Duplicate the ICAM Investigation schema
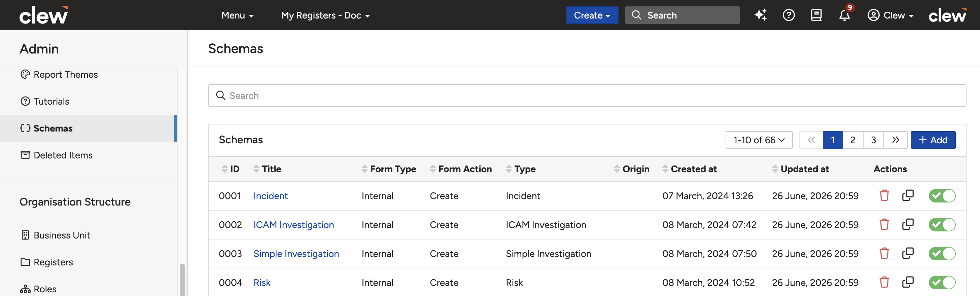 (908, 224)
